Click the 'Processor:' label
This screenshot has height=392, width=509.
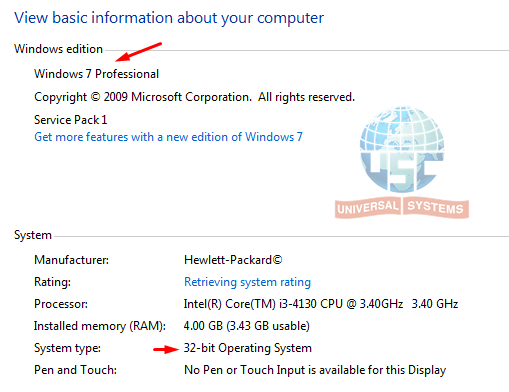pos(61,304)
